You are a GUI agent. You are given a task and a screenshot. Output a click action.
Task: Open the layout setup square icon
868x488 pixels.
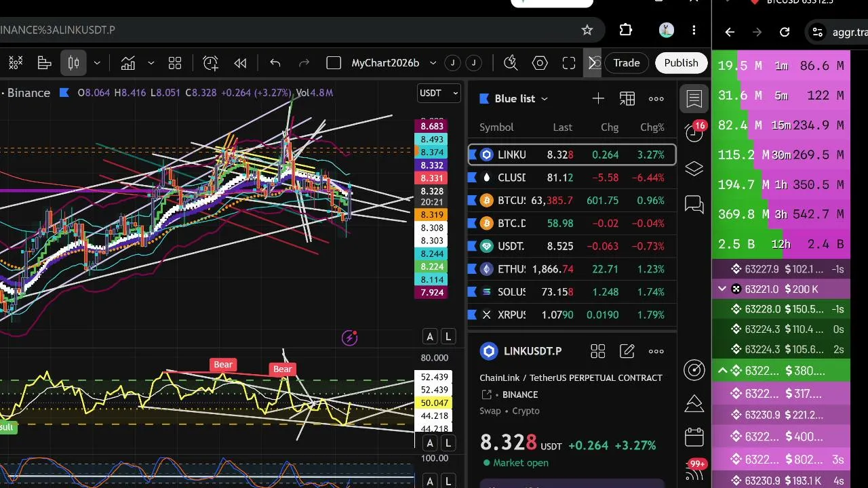(334, 63)
